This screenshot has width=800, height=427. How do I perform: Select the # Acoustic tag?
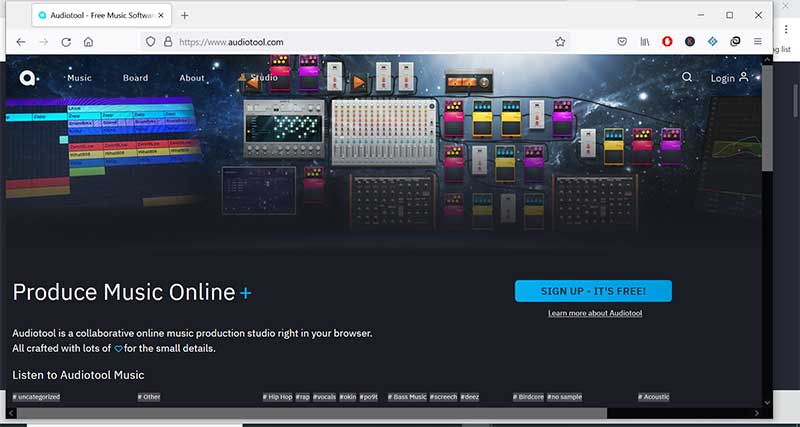pyautogui.click(x=654, y=397)
